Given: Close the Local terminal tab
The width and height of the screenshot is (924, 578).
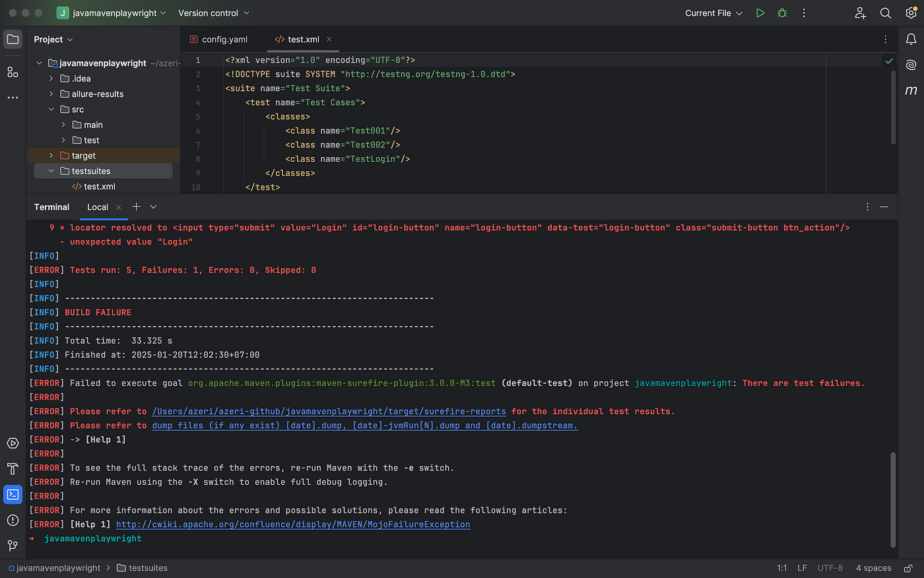Looking at the screenshot, I should (119, 207).
